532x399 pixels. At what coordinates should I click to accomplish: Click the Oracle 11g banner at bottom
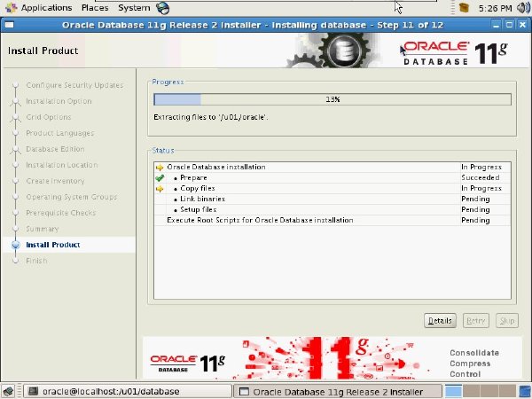pyautogui.click(x=332, y=358)
